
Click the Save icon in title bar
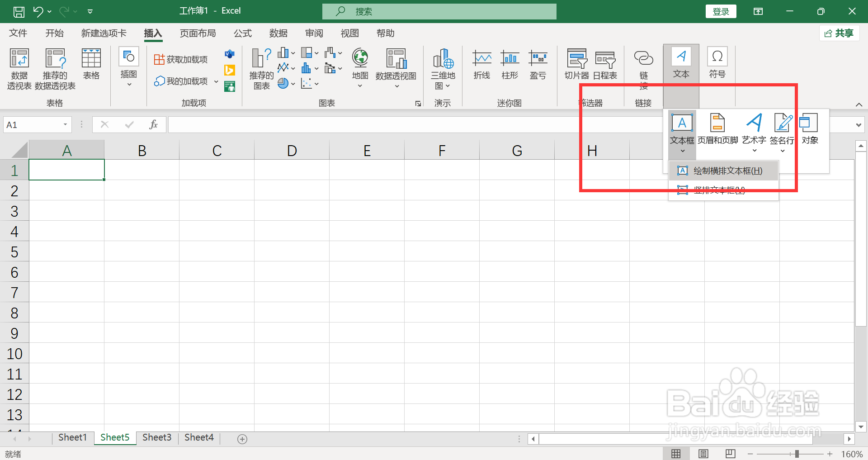(19, 11)
